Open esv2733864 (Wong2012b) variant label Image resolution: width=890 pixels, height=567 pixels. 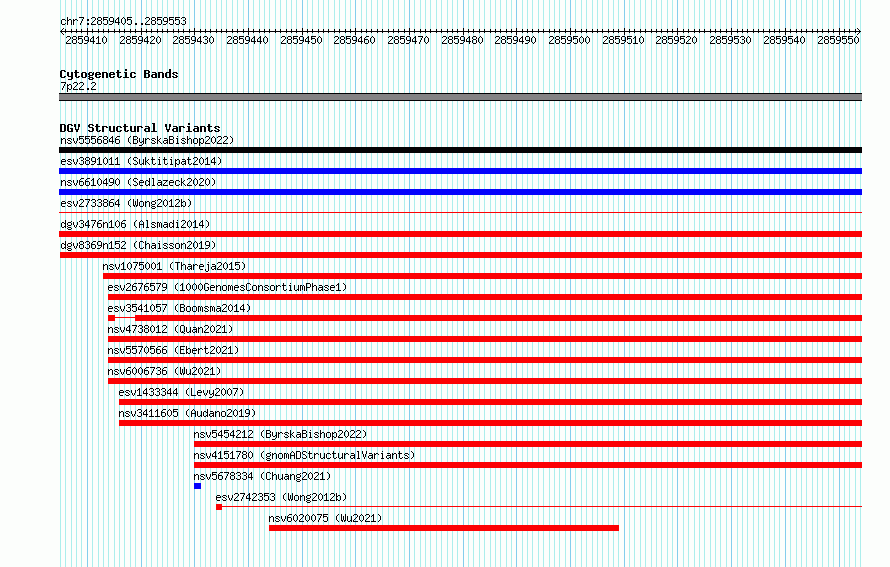(x=126, y=203)
